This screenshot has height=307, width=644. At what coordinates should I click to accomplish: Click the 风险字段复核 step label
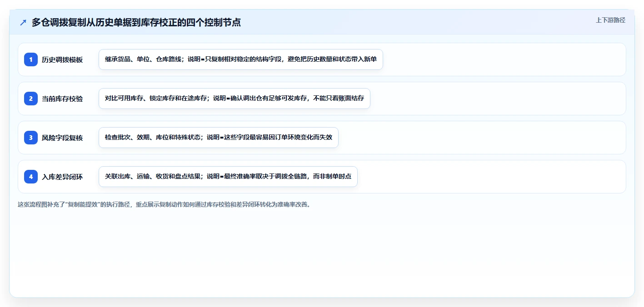(x=62, y=138)
